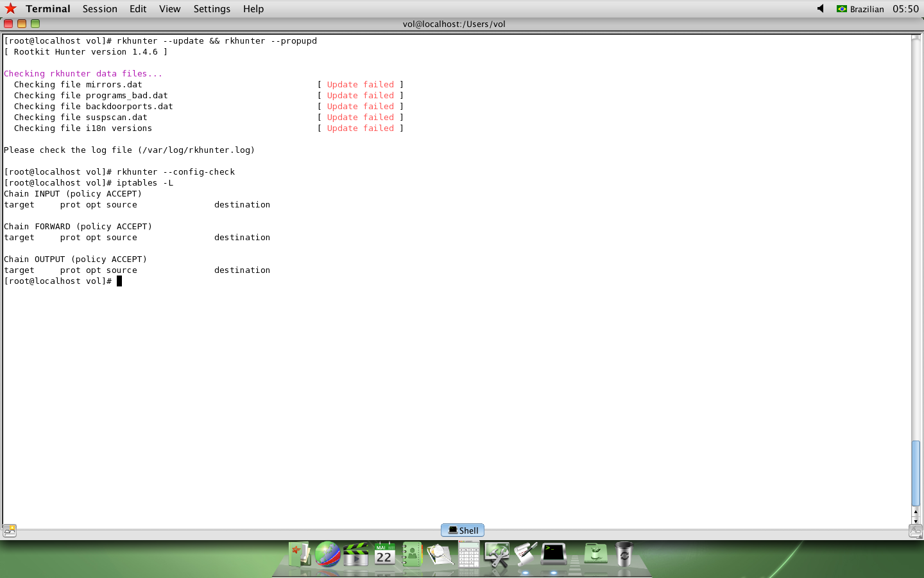Open the Help menu

253,9
